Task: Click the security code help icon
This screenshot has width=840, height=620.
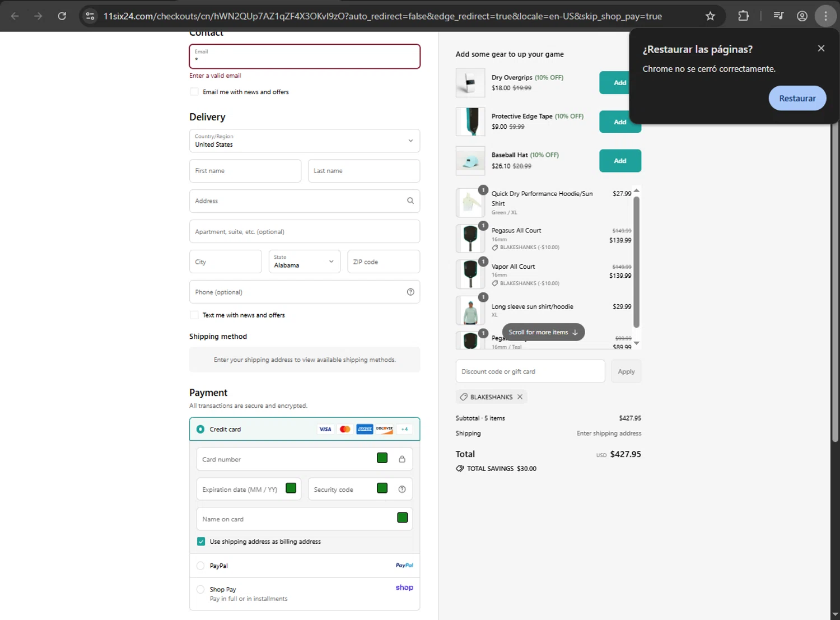Action: [x=402, y=489]
